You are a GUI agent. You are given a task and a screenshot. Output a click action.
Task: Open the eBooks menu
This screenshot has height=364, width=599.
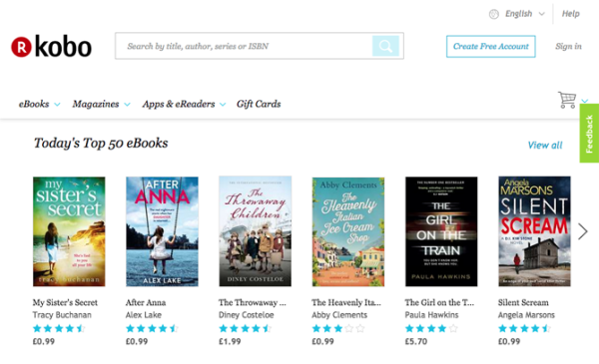pyautogui.click(x=39, y=104)
